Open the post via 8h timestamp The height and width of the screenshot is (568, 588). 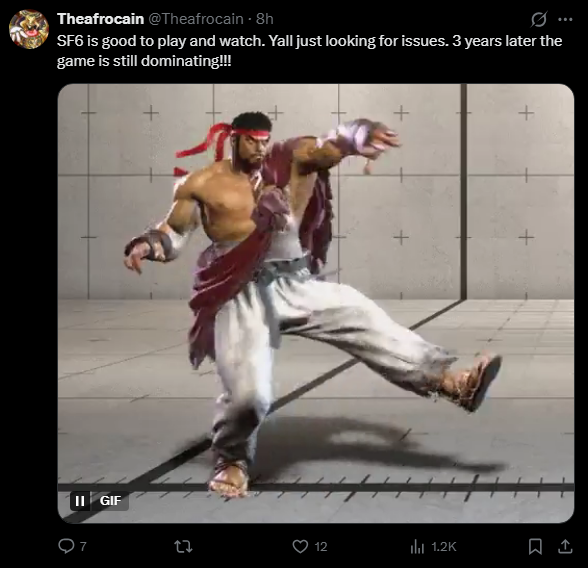tap(265, 19)
